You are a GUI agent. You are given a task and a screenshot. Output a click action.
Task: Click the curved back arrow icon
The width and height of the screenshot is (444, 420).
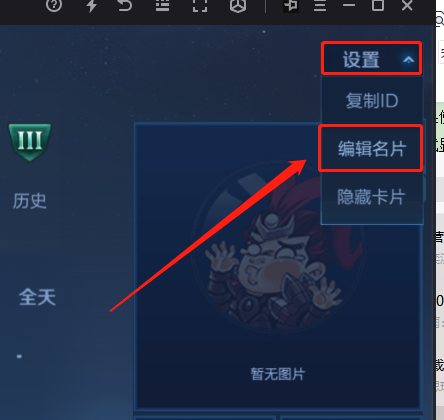[125, 5]
